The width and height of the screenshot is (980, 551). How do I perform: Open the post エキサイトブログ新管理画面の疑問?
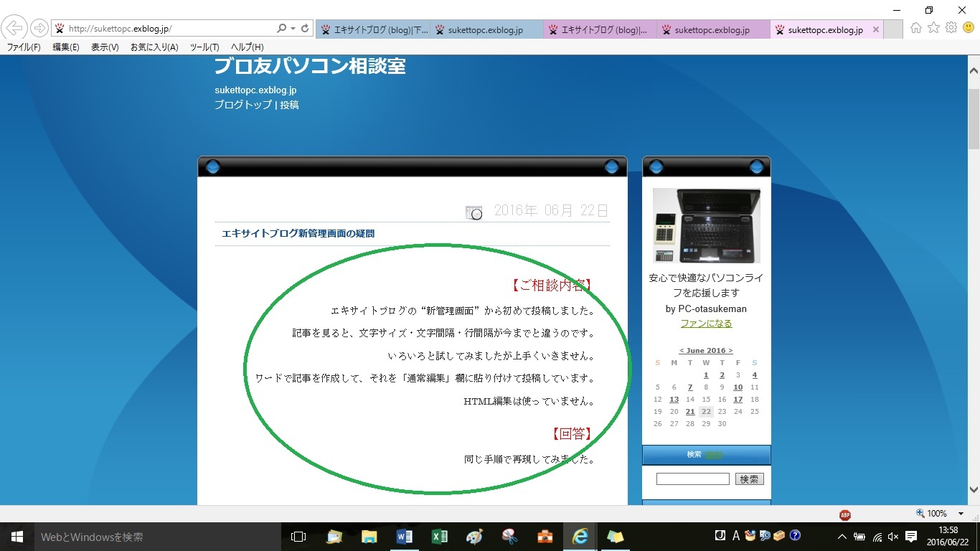[x=298, y=233]
